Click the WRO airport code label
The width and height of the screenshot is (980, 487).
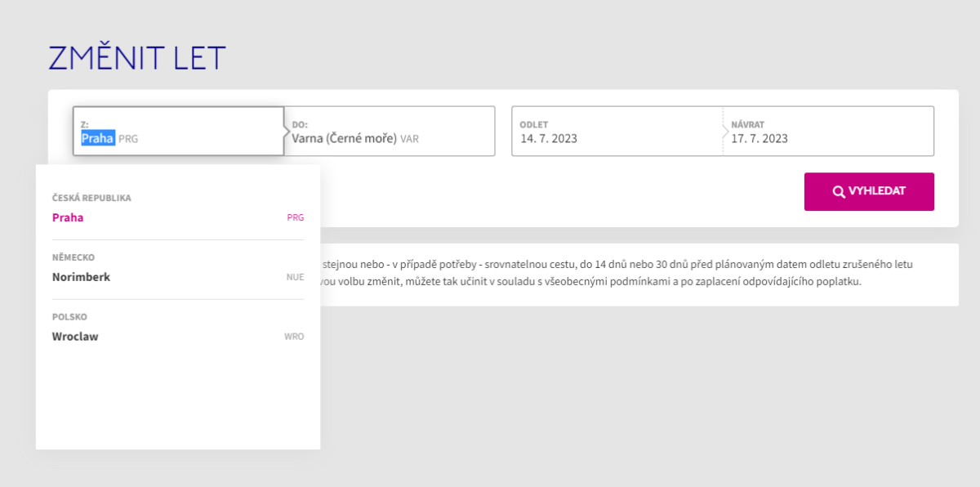pyautogui.click(x=294, y=337)
